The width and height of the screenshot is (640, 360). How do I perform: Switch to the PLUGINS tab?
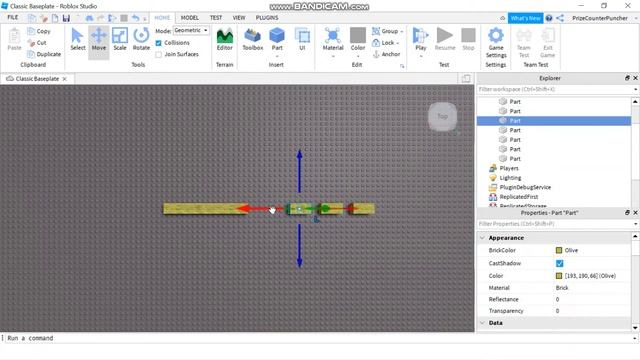[x=267, y=18]
